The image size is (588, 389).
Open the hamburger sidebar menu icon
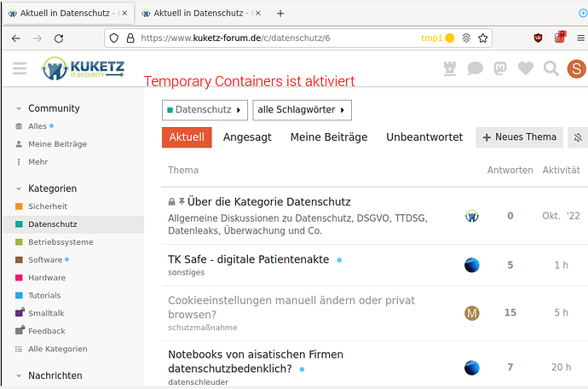[20, 68]
